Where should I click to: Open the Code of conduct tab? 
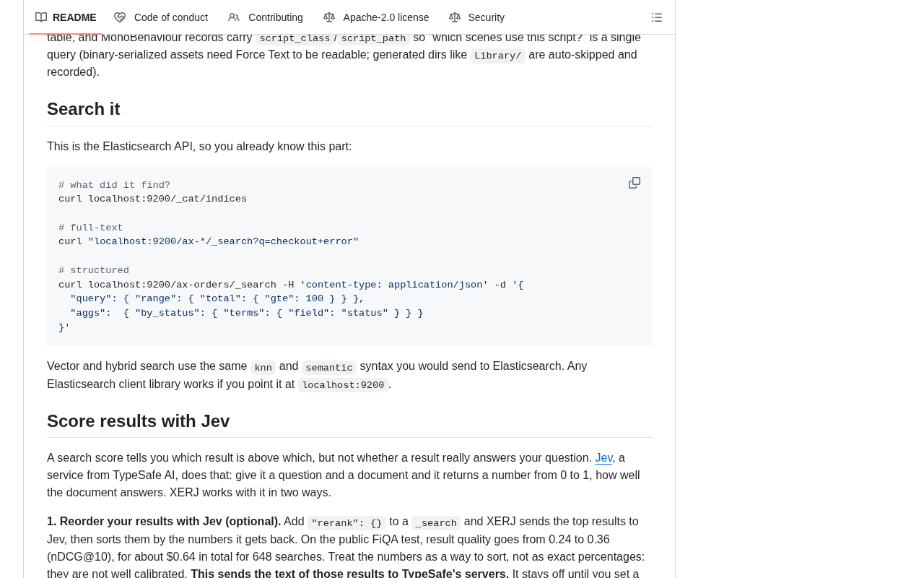161,17
